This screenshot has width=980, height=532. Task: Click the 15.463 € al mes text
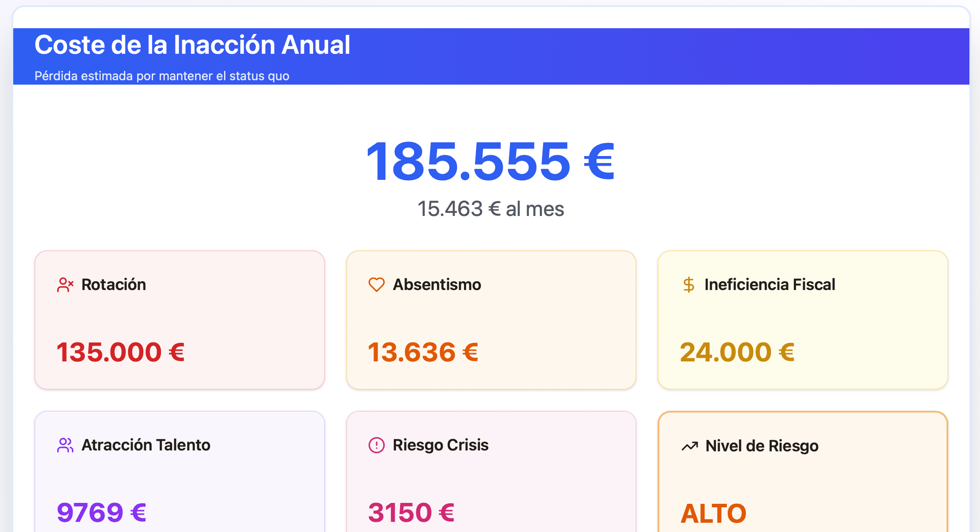tap(490, 209)
